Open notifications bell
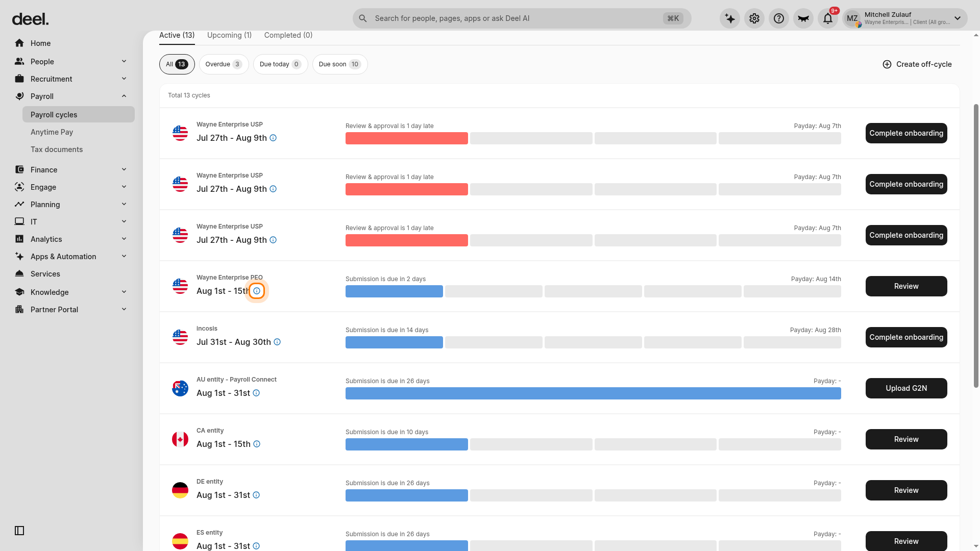980x551 pixels. pos(828,19)
